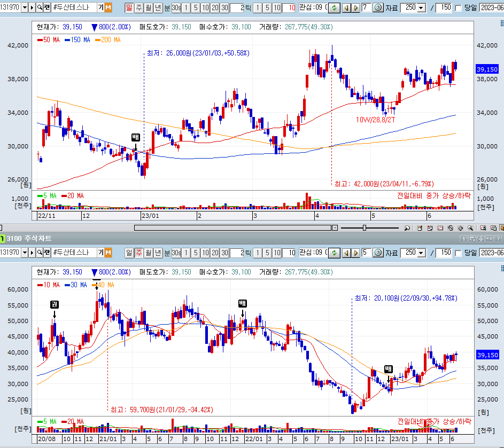This screenshot has height=448, width=504.
Task: Click the note/memo icon in mid toolbar
Action: [420, 227]
